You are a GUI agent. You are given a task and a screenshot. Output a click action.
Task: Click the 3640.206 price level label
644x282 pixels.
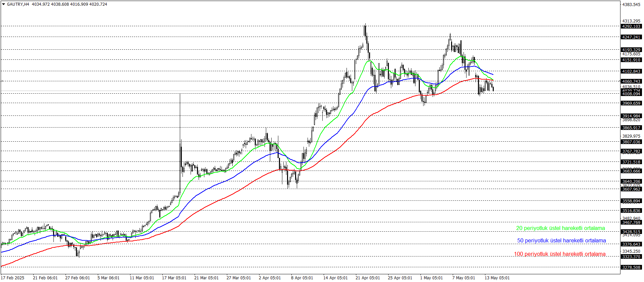click(631, 182)
